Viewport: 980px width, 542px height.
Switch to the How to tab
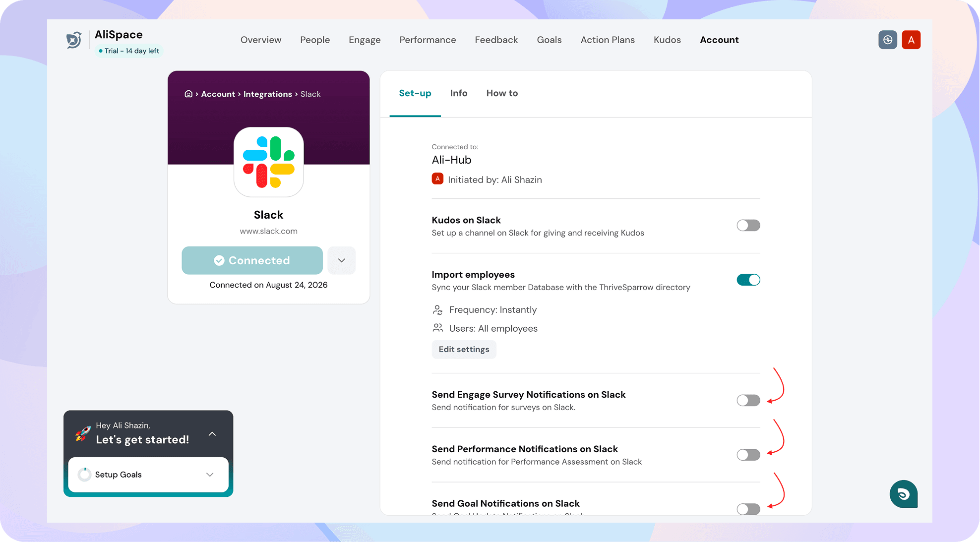502,93
